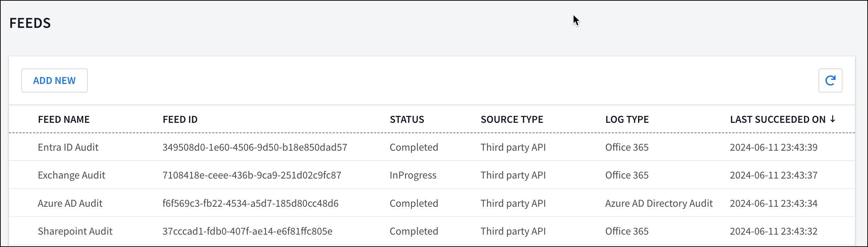This screenshot has height=247, width=868.
Task: Click Office 365 in the Sharepoint Audit row
Action: (627, 231)
